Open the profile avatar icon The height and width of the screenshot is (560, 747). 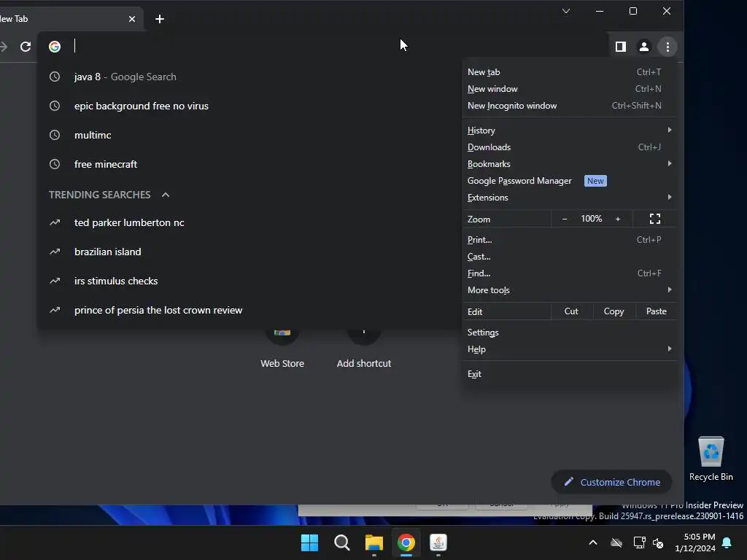pos(643,46)
